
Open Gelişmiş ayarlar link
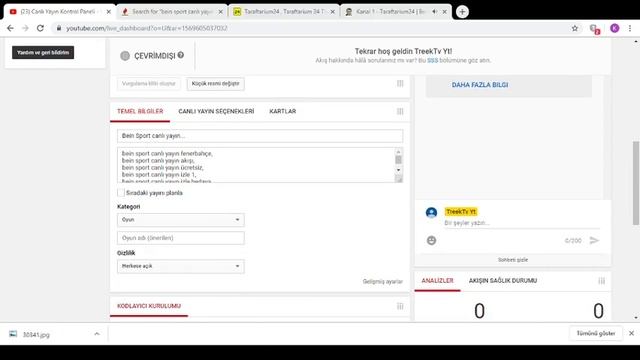[x=382, y=282]
